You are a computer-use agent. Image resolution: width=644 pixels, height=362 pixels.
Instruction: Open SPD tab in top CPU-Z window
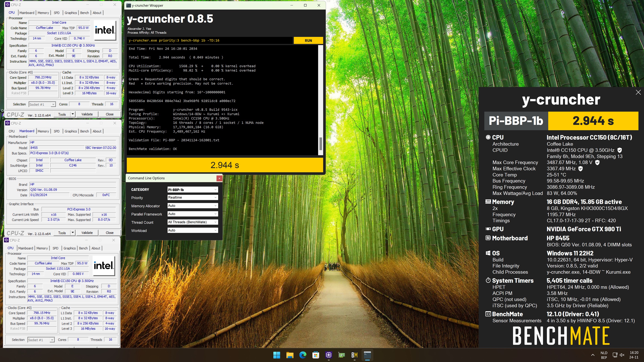57,13
